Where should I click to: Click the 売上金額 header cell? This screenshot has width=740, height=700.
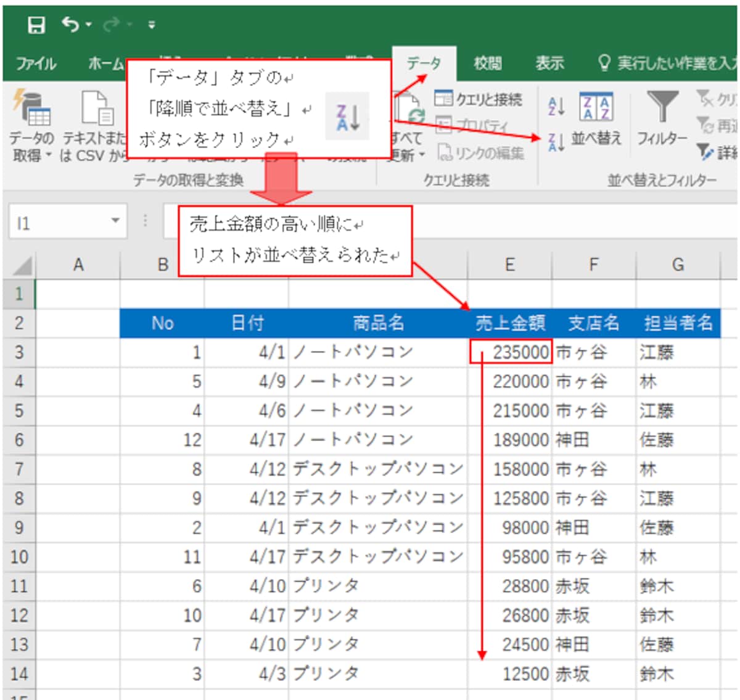[x=510, y=323]
